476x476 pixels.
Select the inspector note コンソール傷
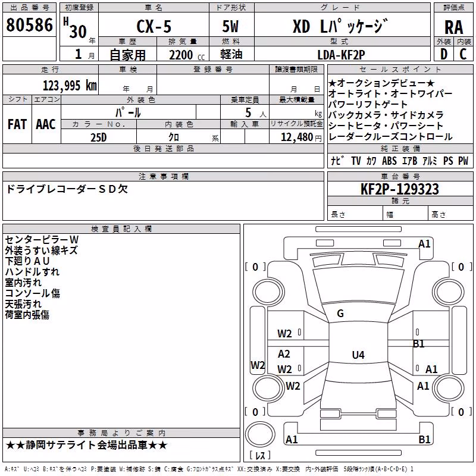pyautogui.click(x=33, y=293)
